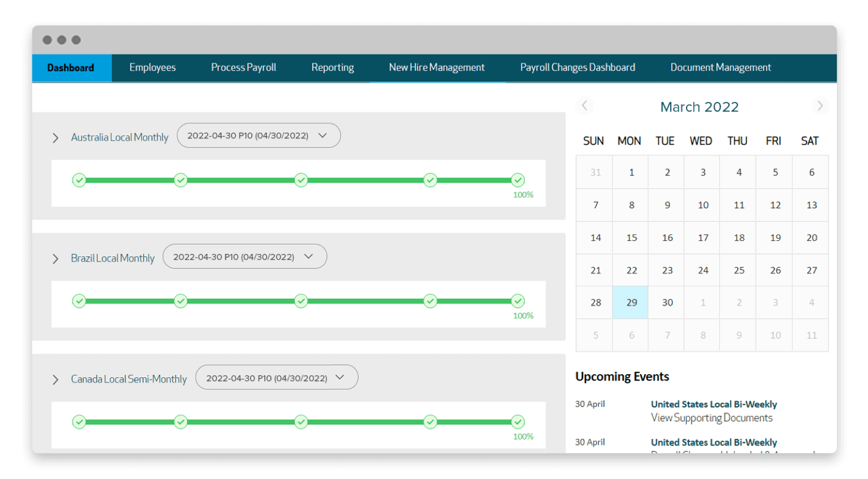
Task: Click View Supporting Documents link
Action: (x=711, y=418)
